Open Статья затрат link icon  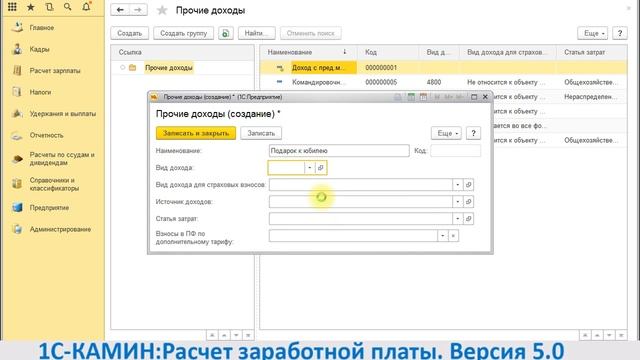coord(469,219)
